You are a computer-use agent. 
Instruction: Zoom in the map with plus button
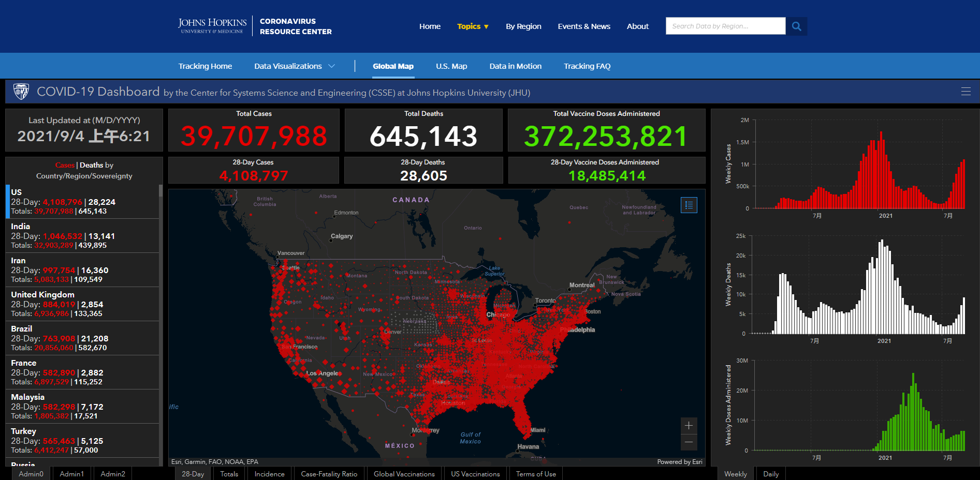(689, 426)
